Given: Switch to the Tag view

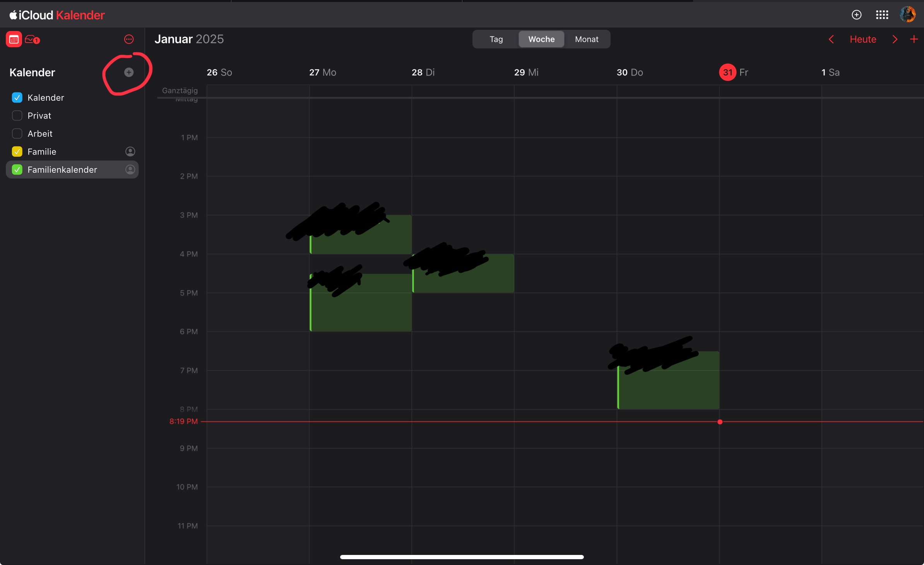Looking at the screenshot, I should pyautogui.click(x=496, y=39).
